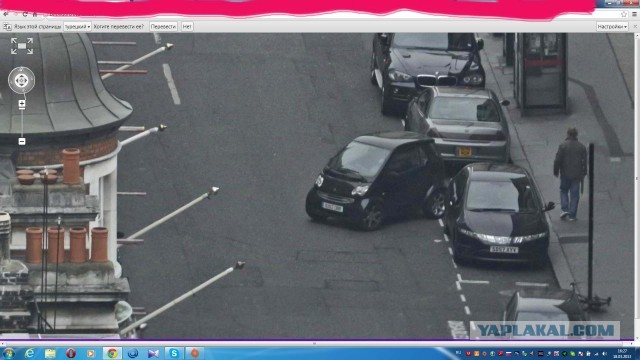Switch to Google Chrome on the taskbar

112,353
